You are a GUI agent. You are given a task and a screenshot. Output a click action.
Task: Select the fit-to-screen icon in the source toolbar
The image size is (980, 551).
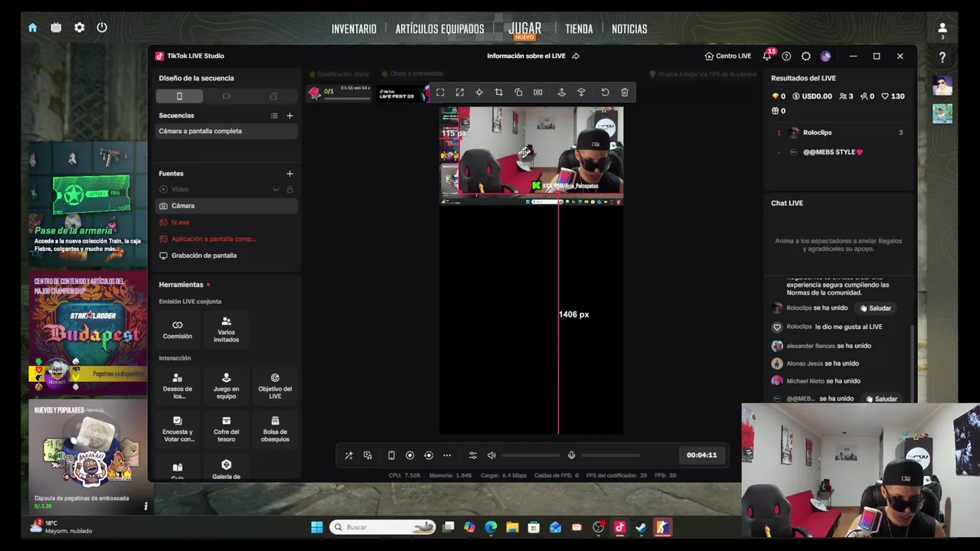tap(440, 93)
